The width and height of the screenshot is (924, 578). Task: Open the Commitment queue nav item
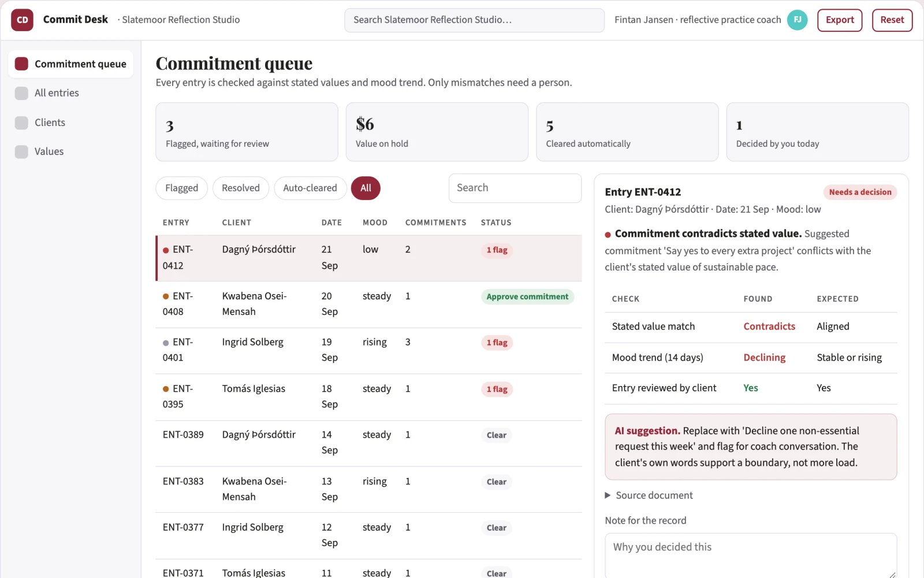(x=70, y=64)
